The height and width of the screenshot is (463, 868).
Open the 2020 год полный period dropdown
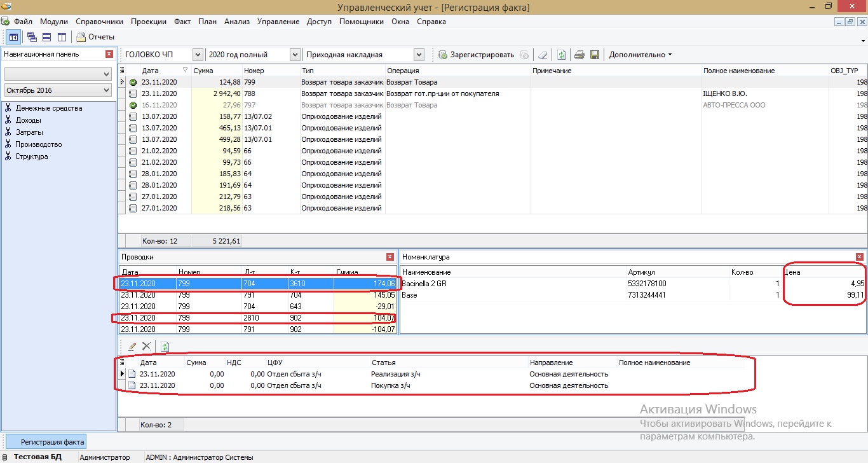pos(295,55)
